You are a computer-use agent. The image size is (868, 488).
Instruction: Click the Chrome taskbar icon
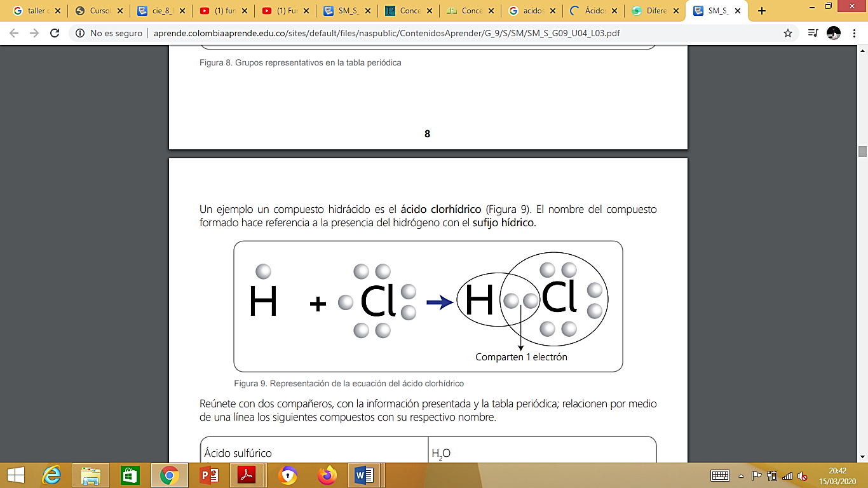click(x=169, y=475)
